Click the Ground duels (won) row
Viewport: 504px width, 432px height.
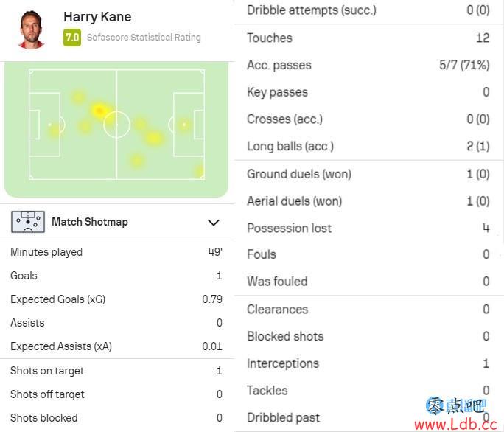point(368,174)
